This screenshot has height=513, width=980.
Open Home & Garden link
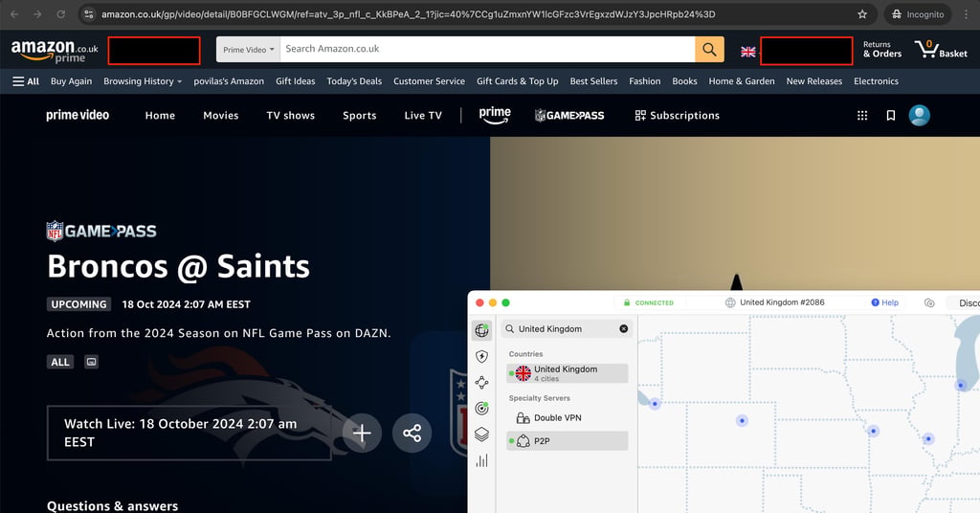[742, 81]
